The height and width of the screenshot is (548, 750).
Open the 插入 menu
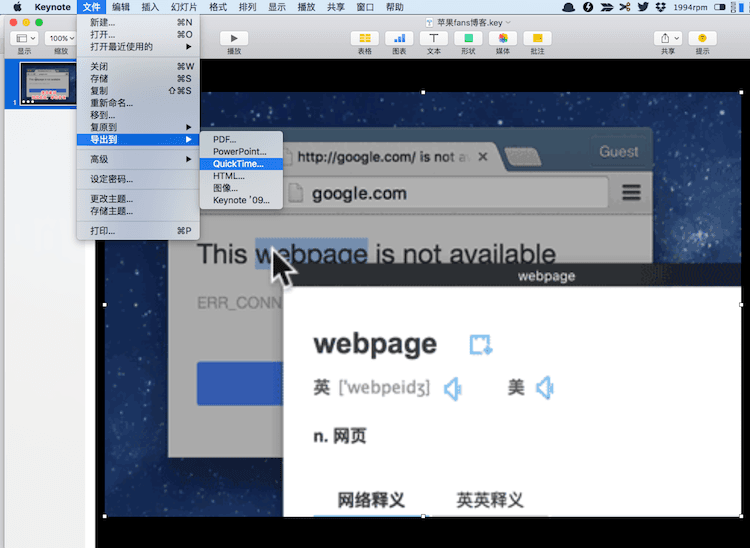point(150,7)
